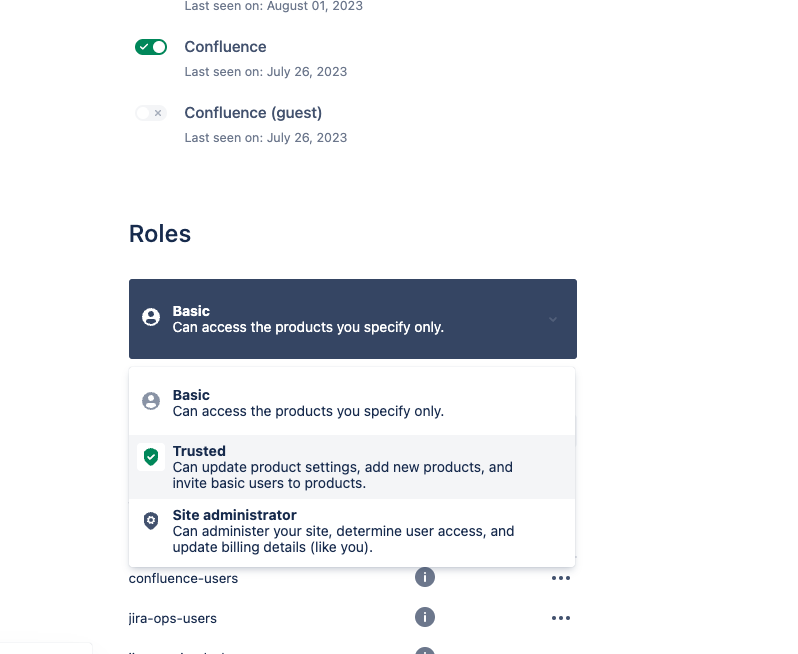Click the gear shield icon for Site administrator
This screenshot has height=654, width=798.
coord(151,521)
